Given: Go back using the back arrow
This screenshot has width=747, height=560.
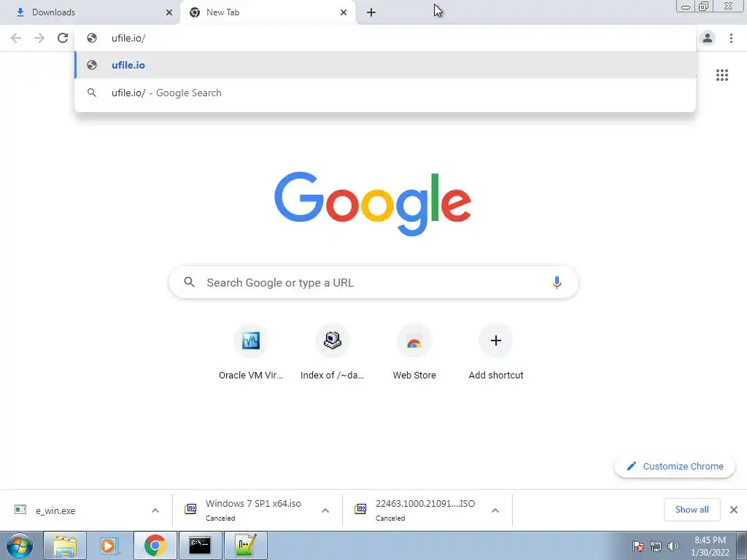Looking at the screenshot, I should click(x=16, y=38).
